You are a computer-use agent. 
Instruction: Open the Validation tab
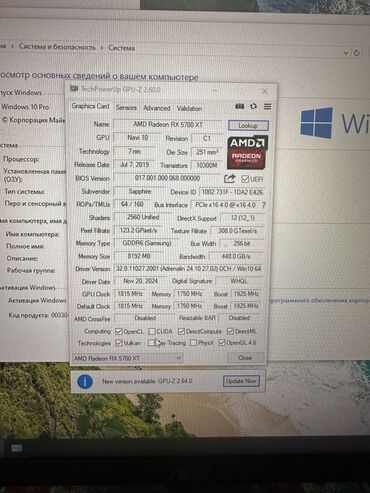tap(189, 108)
